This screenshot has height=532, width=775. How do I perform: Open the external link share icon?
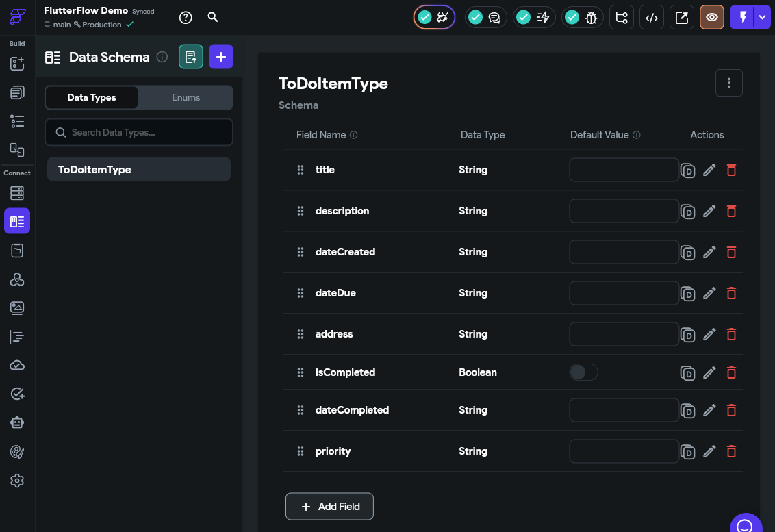tap(682, 17)
